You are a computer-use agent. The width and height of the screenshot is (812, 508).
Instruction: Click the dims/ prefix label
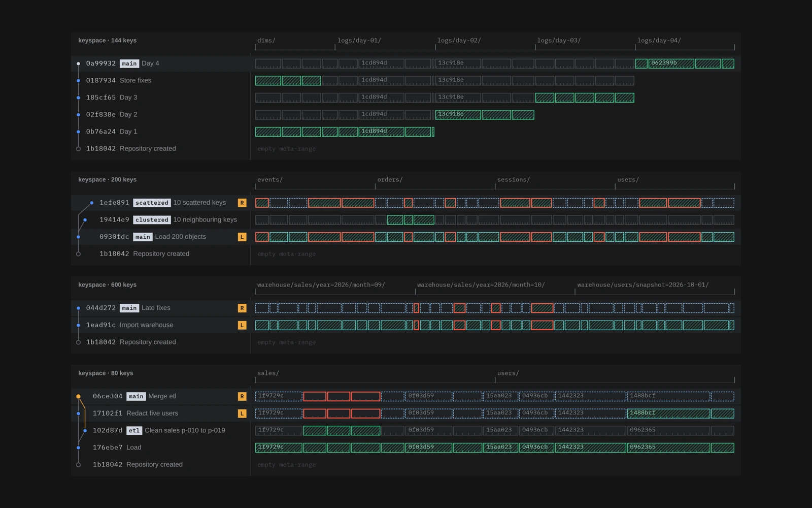266,41
